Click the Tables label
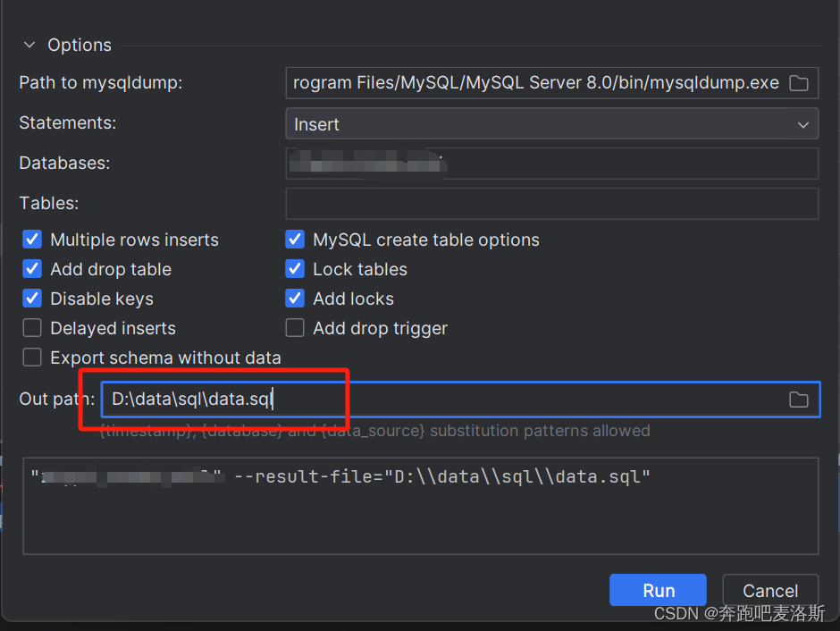The image size is (840, 631). (x=49, y=203)
